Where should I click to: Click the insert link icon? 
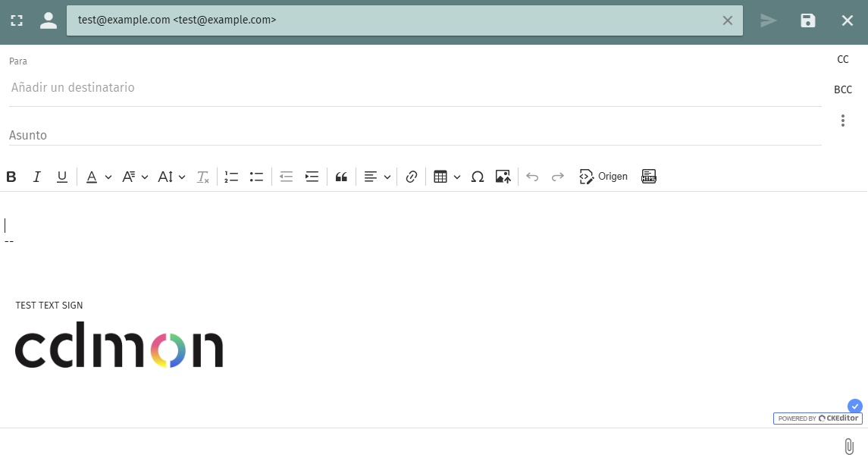412,177
